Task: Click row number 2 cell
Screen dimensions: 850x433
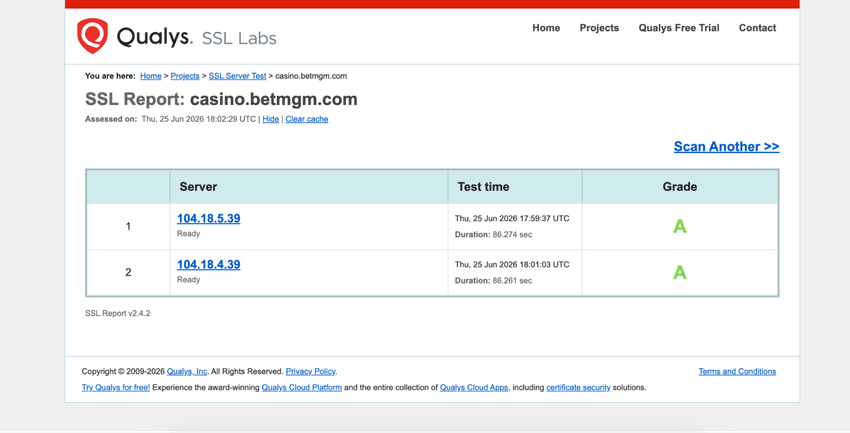Action: (x=128, y=273)
